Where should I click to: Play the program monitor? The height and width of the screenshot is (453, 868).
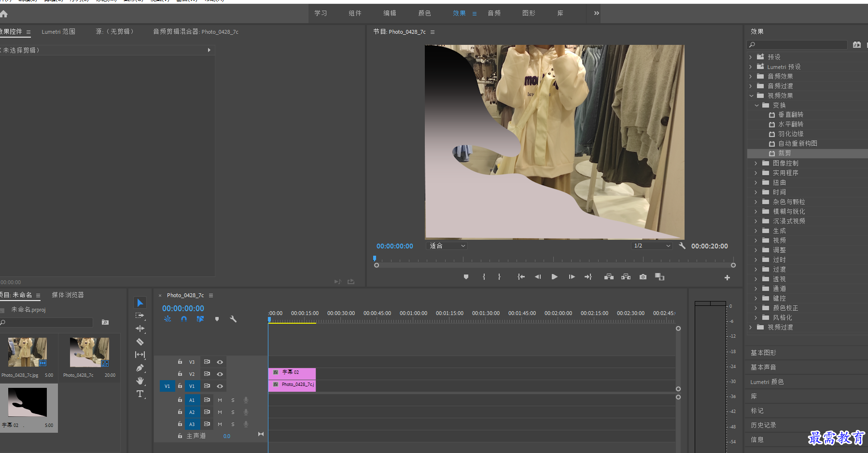(554, 277)
